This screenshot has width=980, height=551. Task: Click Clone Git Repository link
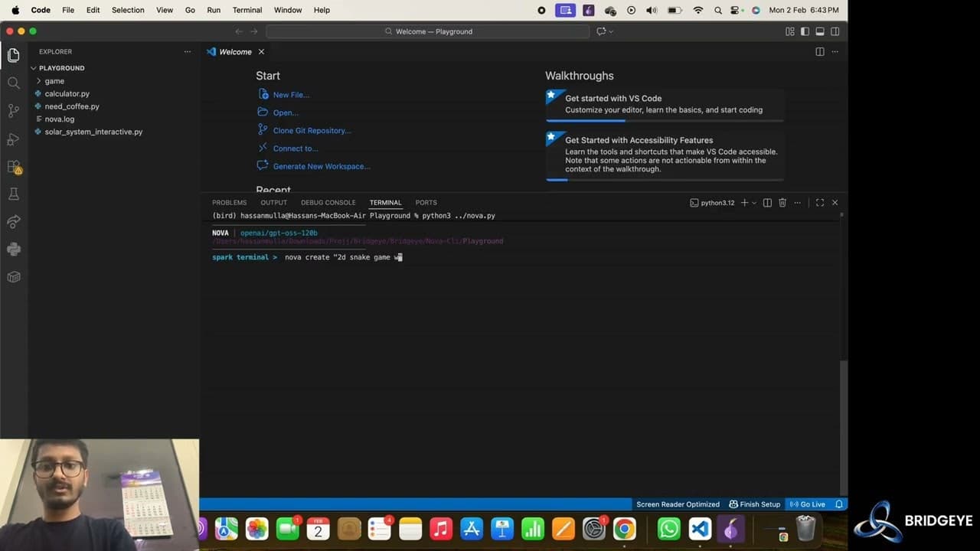[x=312, y=130]
